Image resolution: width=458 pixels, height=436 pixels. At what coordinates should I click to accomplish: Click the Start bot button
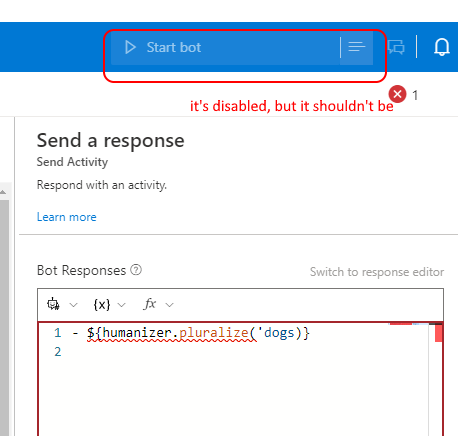pos(225,47)
